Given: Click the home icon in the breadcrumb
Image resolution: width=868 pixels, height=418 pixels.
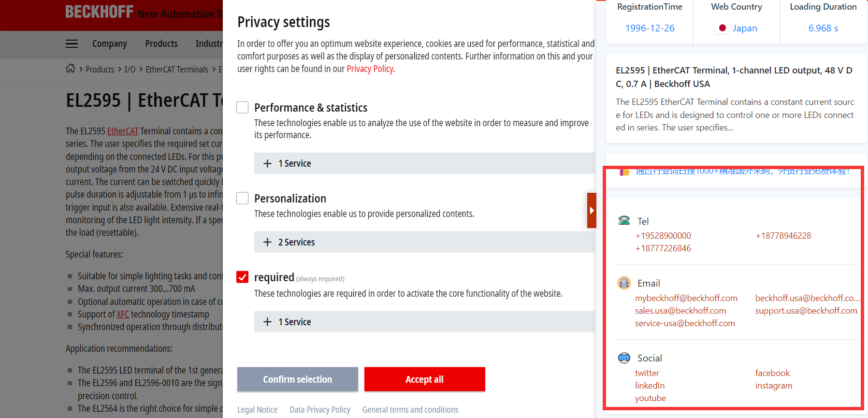Looking at the screenshot, I should 71,68.
